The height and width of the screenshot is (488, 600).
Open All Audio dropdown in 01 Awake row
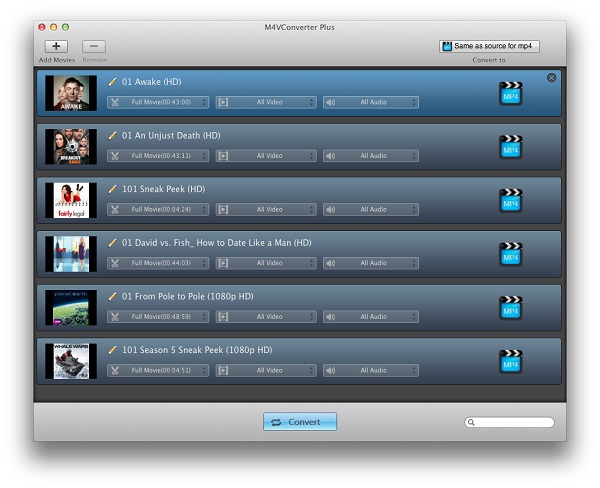(x=371, y=102)
